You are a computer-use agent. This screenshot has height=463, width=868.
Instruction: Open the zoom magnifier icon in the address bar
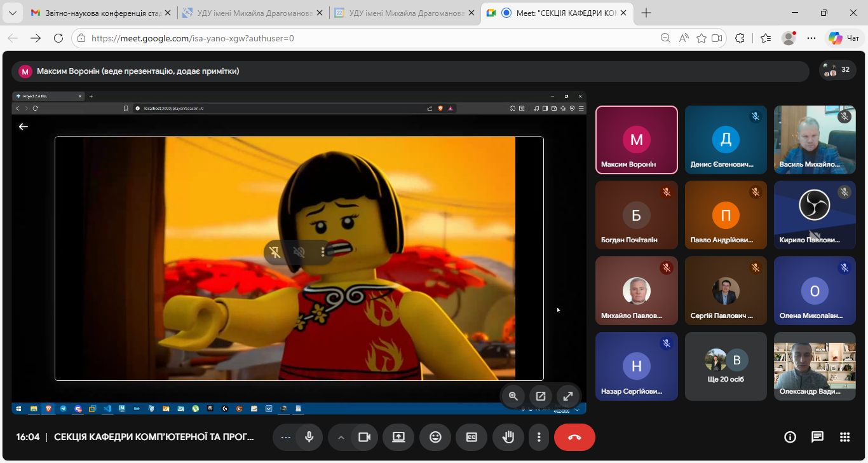[x=665, y=38]
